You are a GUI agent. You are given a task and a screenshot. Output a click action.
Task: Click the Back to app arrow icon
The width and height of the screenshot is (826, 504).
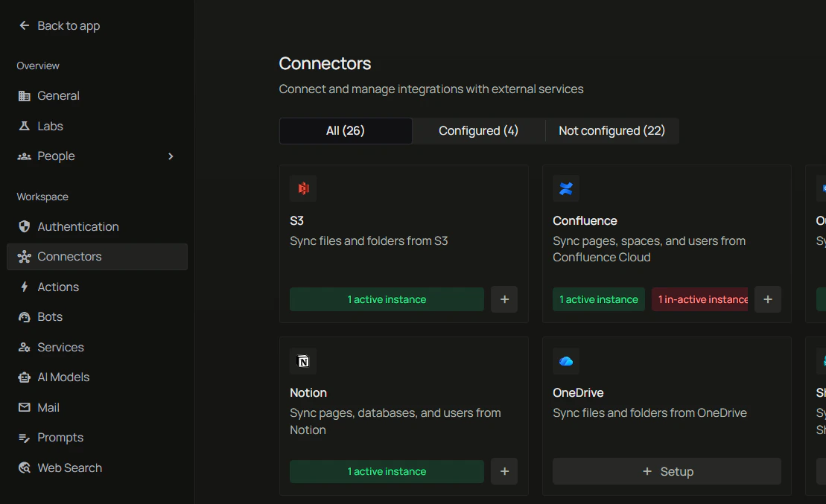(x=25, y=25)
